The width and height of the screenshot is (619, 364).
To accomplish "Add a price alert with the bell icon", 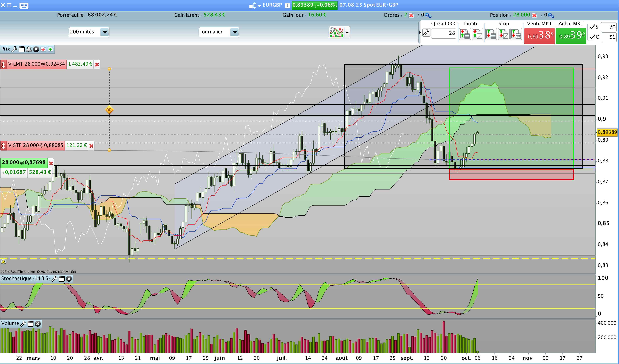I will tap(29, 49).
